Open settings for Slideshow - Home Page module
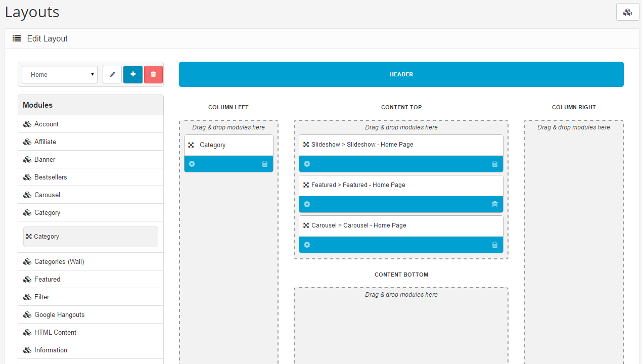Viewport: 642px width, 364px height. click(307, 163)
